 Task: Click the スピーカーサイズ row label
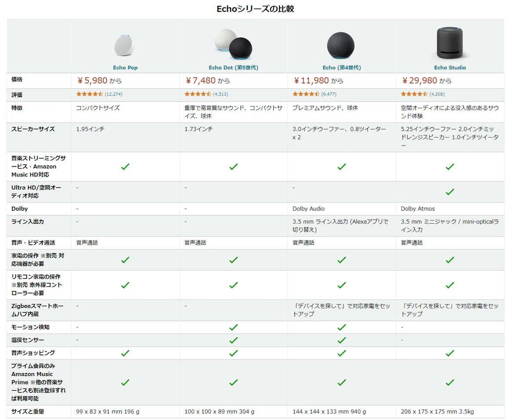pos(33,129)
